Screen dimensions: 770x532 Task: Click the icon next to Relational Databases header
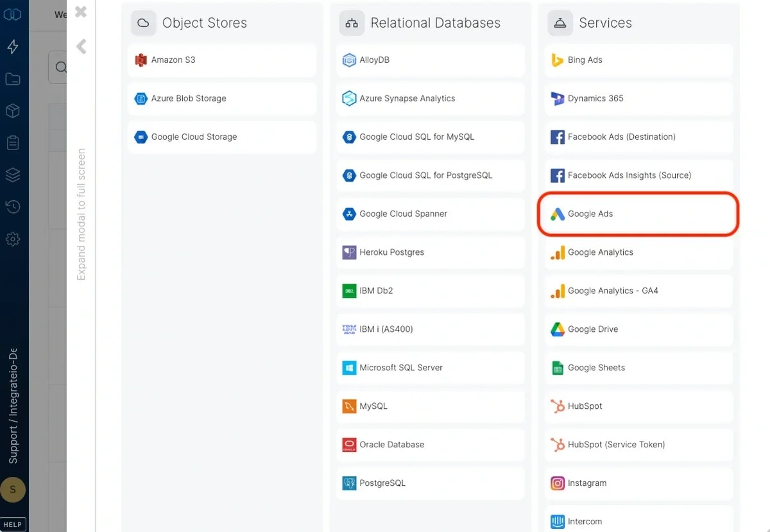point(352,22)
